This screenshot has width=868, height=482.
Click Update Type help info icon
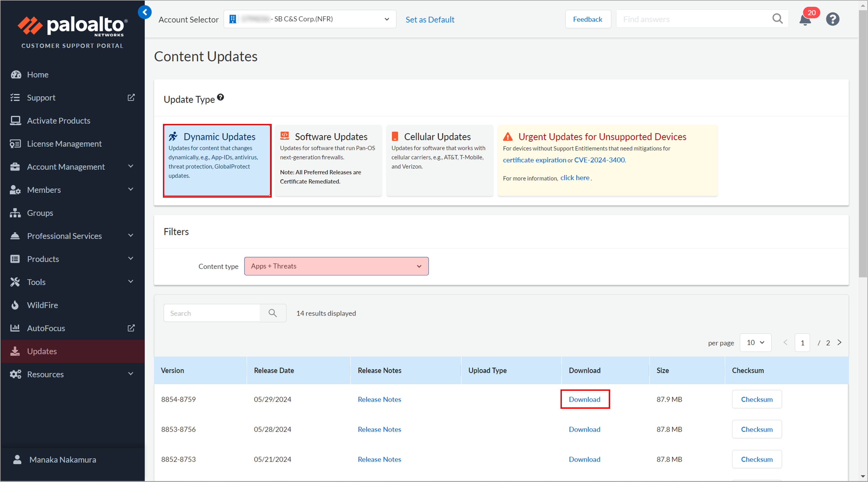pos(220,97)
